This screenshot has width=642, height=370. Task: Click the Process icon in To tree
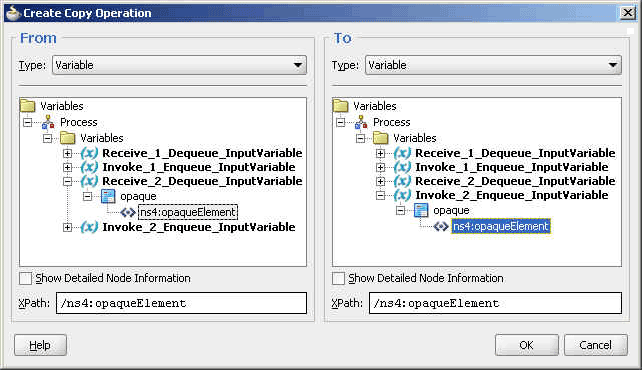361,122
